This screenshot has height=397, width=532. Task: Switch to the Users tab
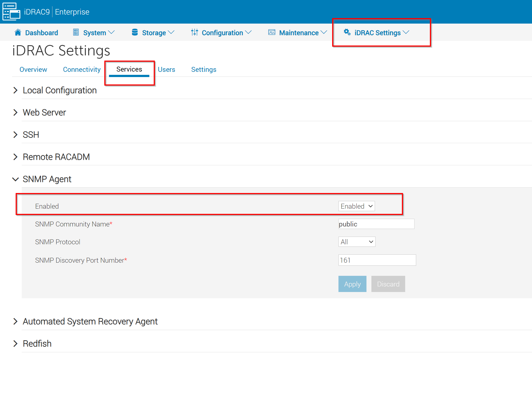(x=166, y=69)
